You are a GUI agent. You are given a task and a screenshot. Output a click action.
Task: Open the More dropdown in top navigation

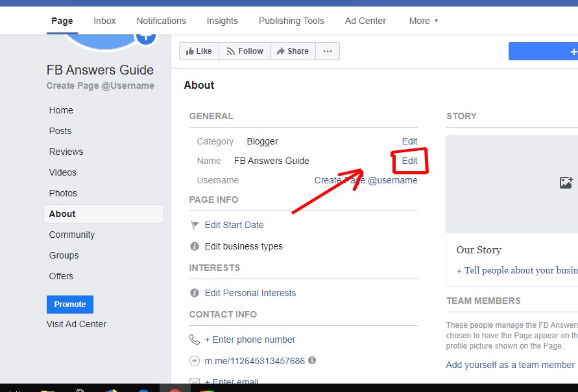tap(424, 21)
